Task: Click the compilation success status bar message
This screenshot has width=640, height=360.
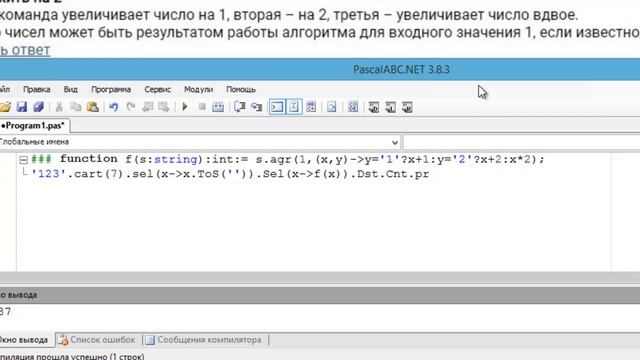Action: point(72,356)
